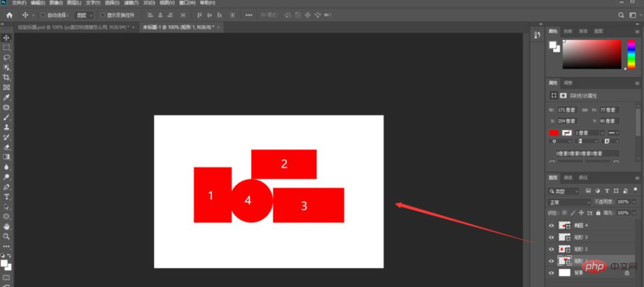Select the Eyedropper tool

6,97
